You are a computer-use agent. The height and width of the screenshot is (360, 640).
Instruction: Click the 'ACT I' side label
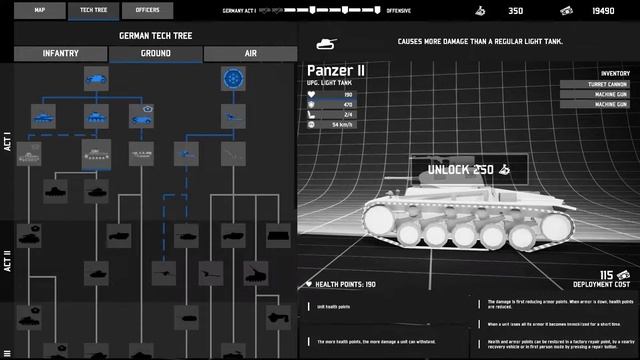(7, 141)
